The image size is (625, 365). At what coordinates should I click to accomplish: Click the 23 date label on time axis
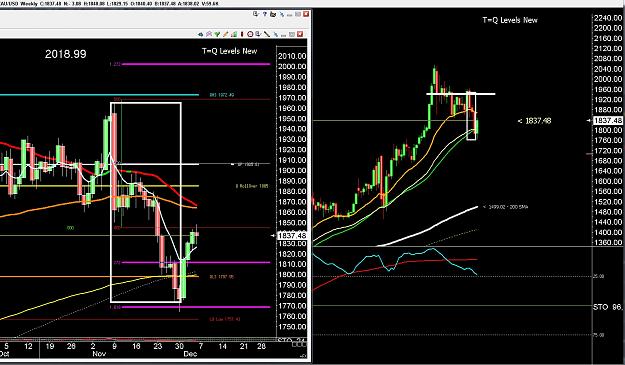click(157, 346)
